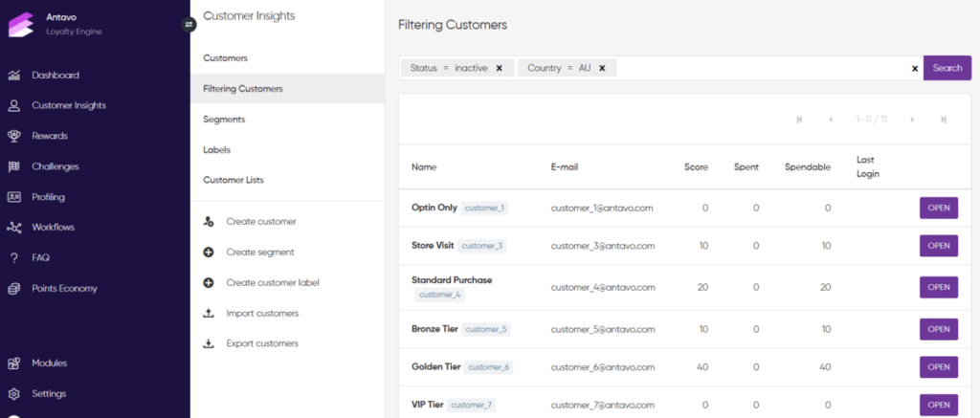Image resolution: width=980 pixels, height=418 pixels.
Task: Open the Standard Purchase customer row
Action: click(938, 287)
